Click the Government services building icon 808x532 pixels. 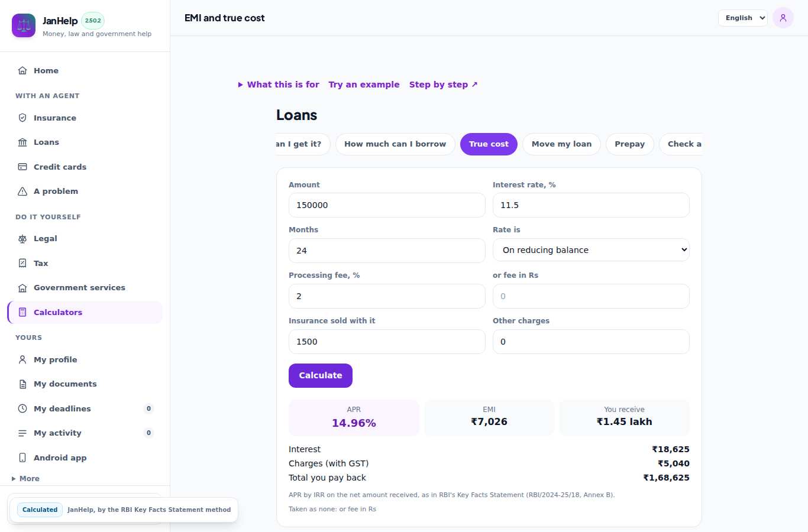22,288
